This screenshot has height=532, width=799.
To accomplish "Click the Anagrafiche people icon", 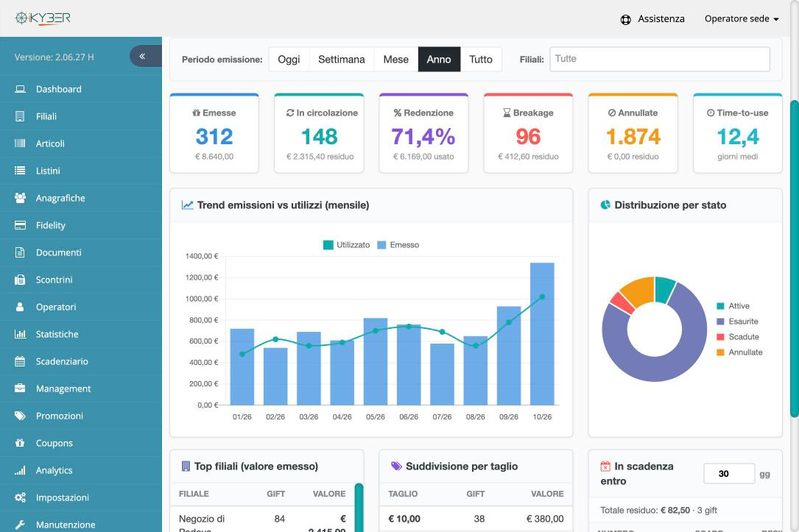I will point(20,198).
